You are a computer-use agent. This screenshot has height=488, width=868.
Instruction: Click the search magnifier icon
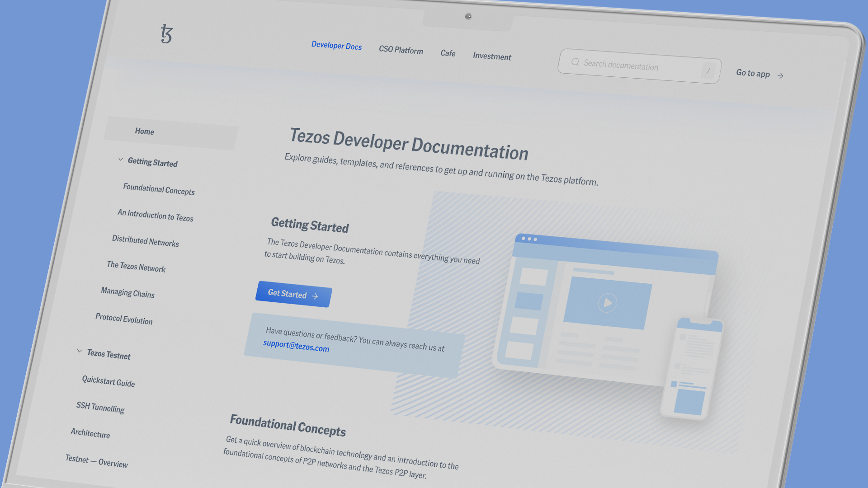[575, 62]
